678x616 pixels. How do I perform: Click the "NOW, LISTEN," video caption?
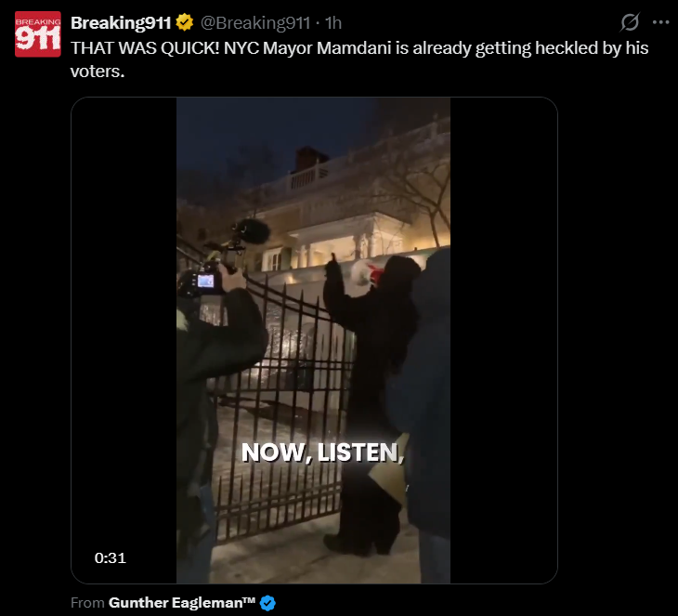click(322, 452)
